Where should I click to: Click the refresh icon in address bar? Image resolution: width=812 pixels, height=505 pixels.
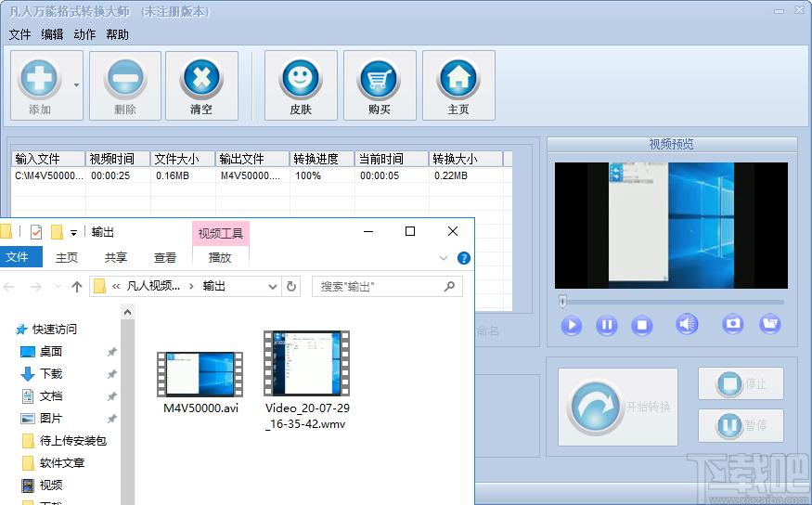tap(291, 287)
